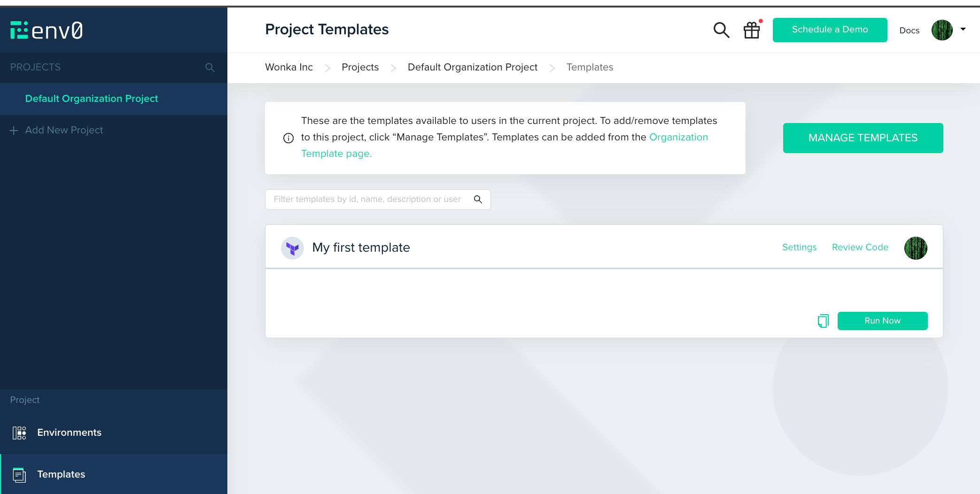The width and height of the screenshot is (980, 494).
Task: Open the Projects breadcrumb link
Action: [360, 67]
